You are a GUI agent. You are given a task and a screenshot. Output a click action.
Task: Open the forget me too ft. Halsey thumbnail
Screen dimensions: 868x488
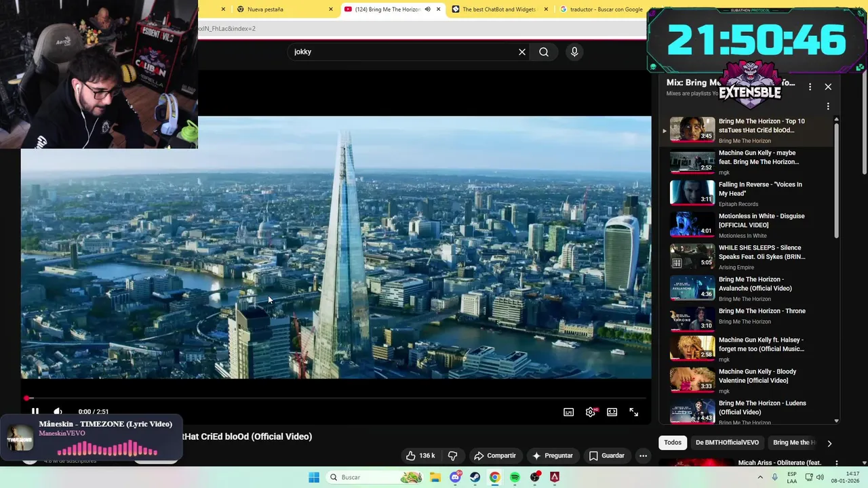click(692, 348)
